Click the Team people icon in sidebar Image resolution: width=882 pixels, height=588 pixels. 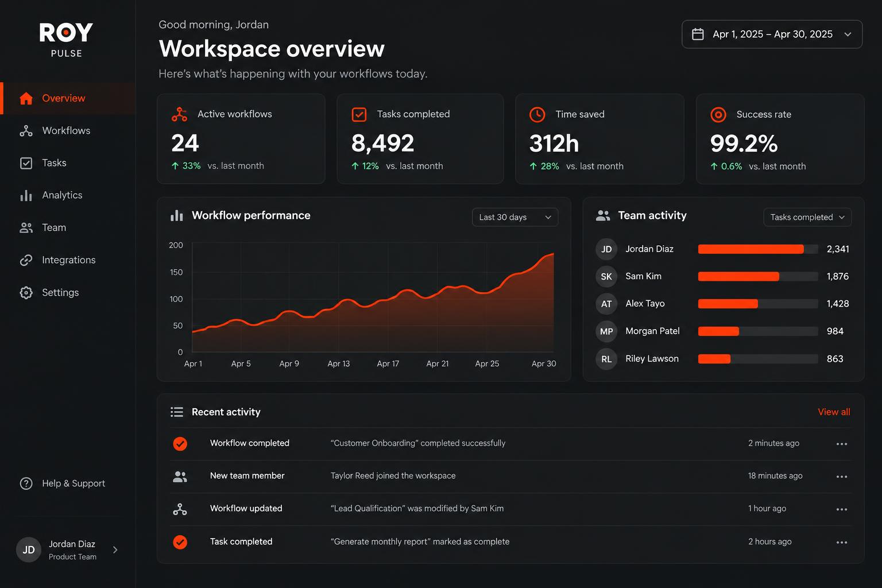pos(26,228)
